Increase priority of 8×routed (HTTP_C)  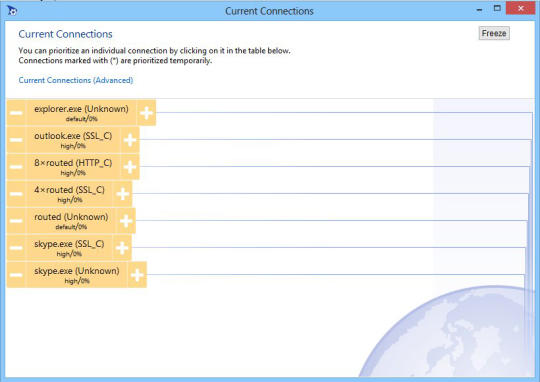click(130, 167)
